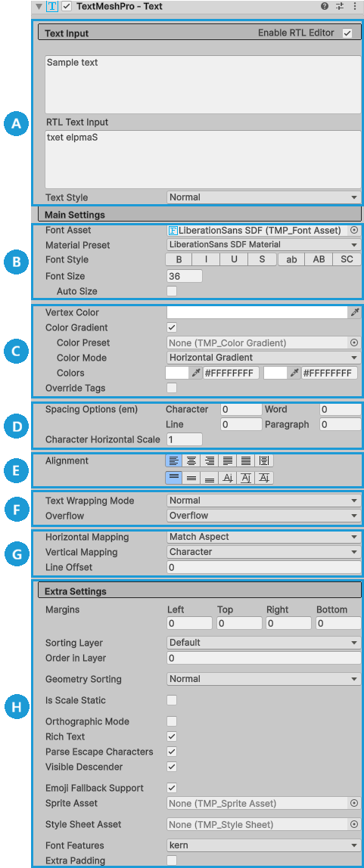Disable the Visible Descender checkbox
The image size is (364, 868).
(172, 767)
